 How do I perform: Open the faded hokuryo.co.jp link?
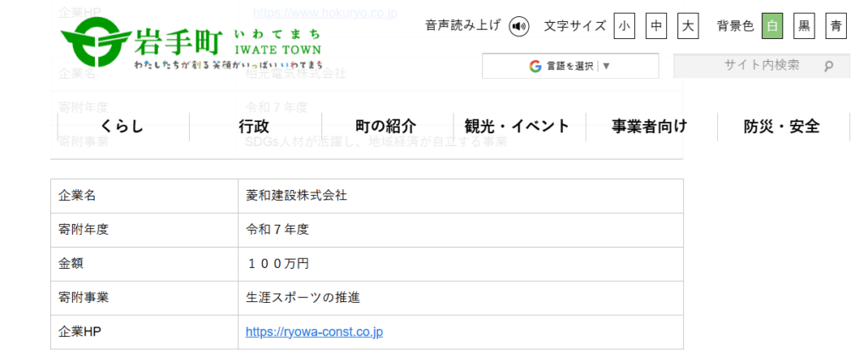(x=325, y=12)
